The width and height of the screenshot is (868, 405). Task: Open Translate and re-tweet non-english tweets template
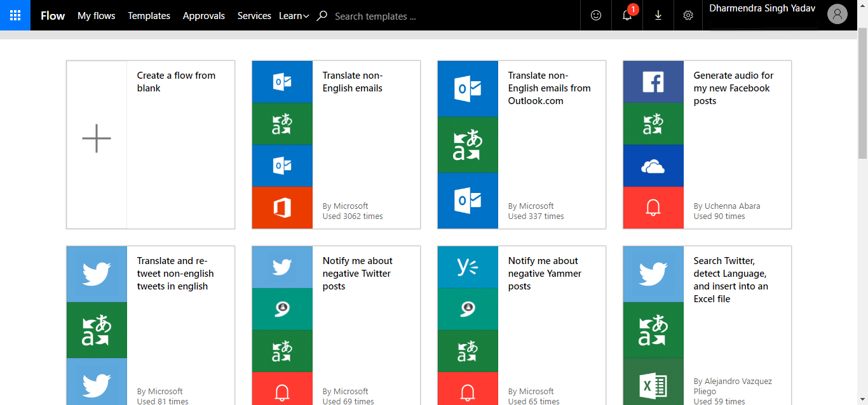point(151,325)
